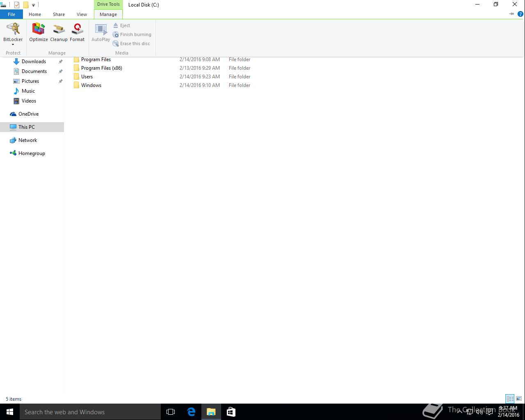Switch to the View ribbon tab
Image resolution: width=525 pixels, height=420 pixels.
tap(82, 14)
